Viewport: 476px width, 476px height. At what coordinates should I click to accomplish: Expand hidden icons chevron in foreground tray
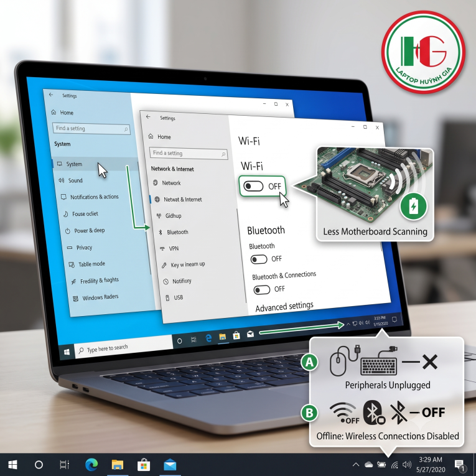[x=356, y=464]
